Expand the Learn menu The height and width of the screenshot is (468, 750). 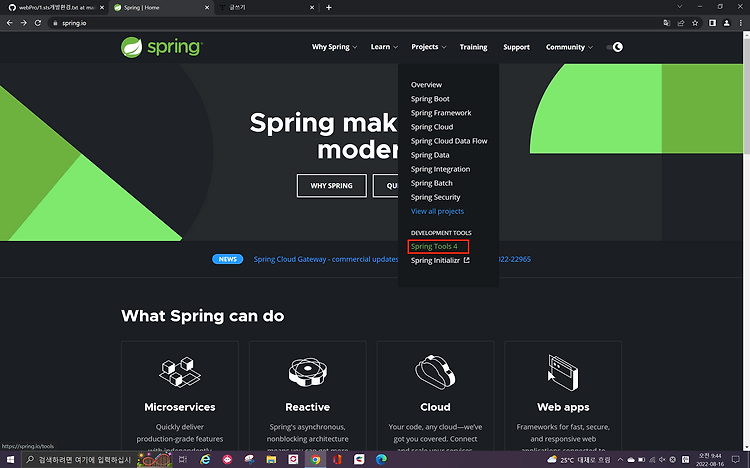[384, 47]
